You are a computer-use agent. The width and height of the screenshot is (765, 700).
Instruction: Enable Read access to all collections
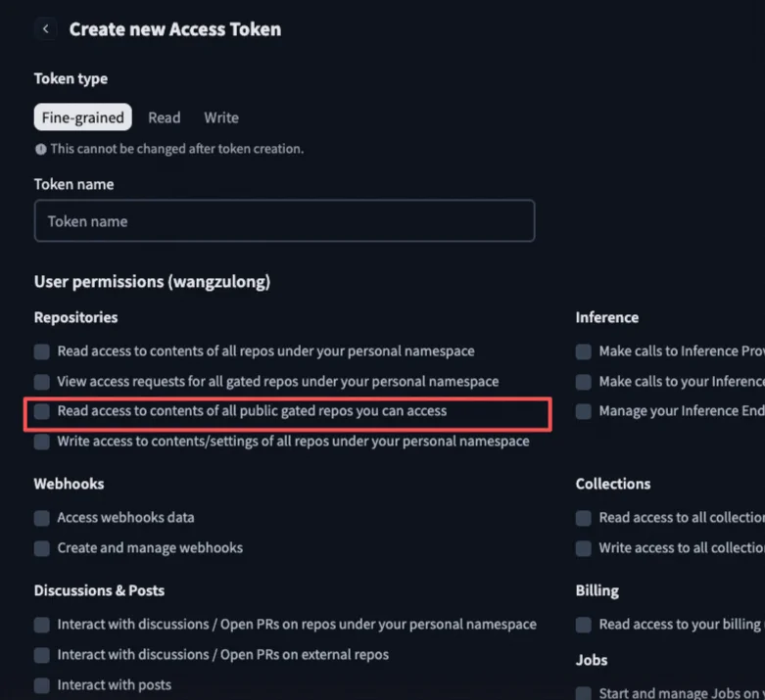tap(584, 518)
